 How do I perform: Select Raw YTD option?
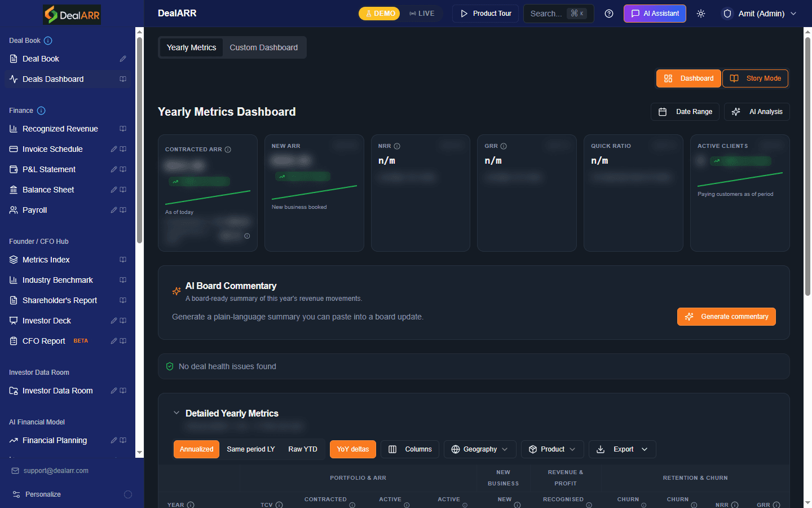pyautogui.click(x=303, y=449)
